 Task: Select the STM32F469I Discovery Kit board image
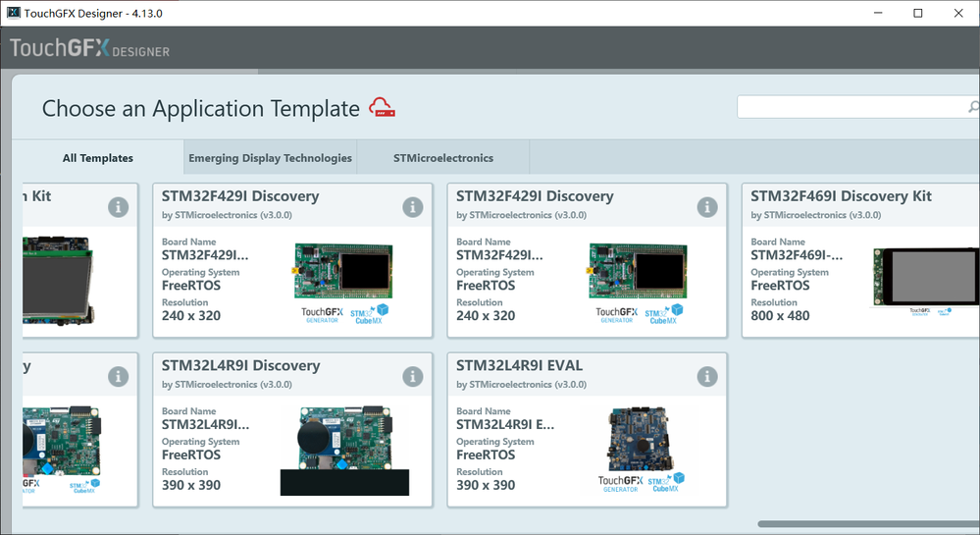(926, 277)
